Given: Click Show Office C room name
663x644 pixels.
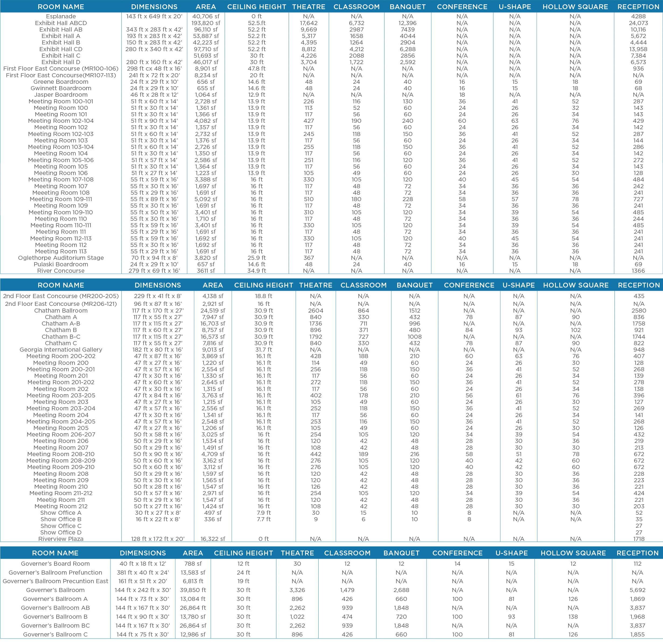Looking at the screenshot, I should click(x=61, y=526).
